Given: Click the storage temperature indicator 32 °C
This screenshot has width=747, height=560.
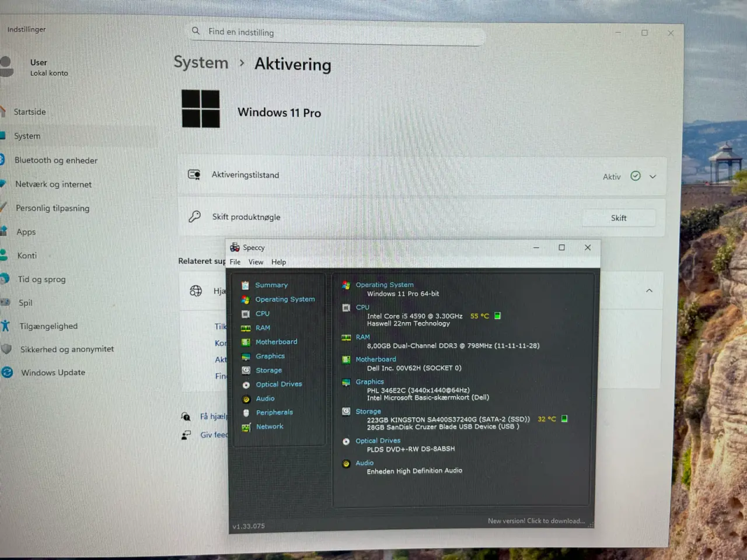Looking at the screenshot, I should click(547, 419).
